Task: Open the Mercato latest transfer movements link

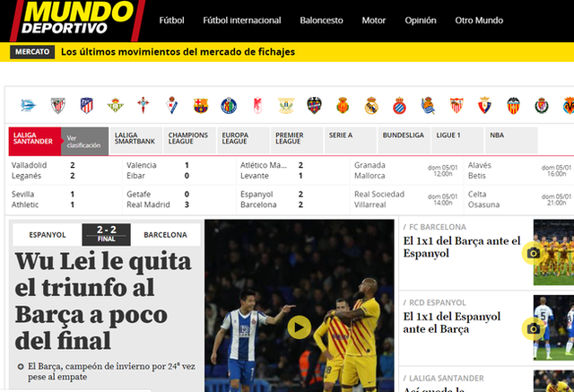Action: point(178,51)
